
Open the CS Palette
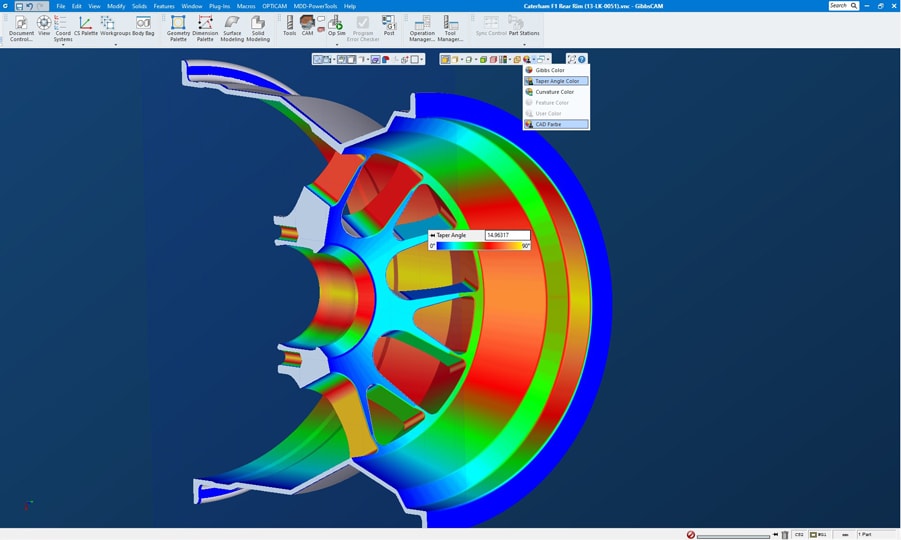(x=86, y=26)
